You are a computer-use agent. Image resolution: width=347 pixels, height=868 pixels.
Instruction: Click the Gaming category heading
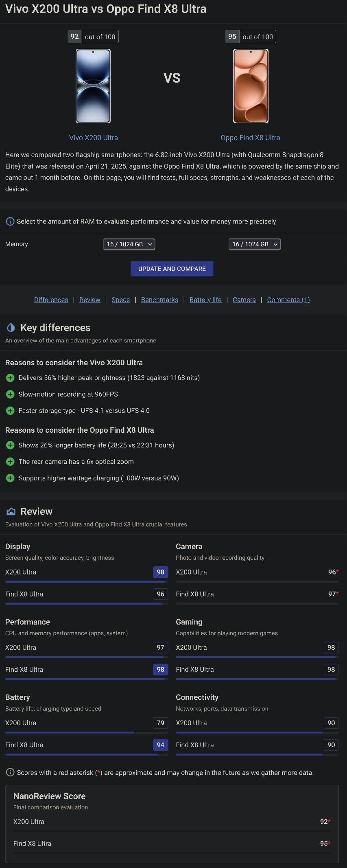189,622
